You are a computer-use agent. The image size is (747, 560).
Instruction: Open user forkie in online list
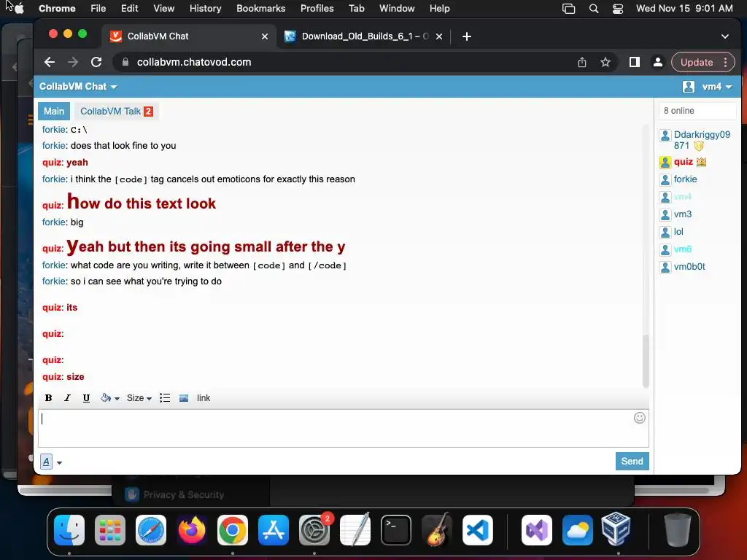click(x=685, y=179)
